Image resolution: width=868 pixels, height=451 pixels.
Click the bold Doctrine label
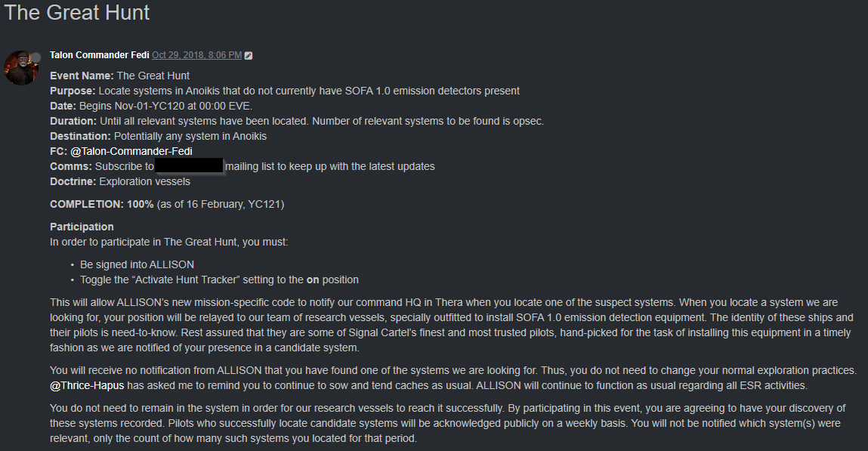point(73,181)
